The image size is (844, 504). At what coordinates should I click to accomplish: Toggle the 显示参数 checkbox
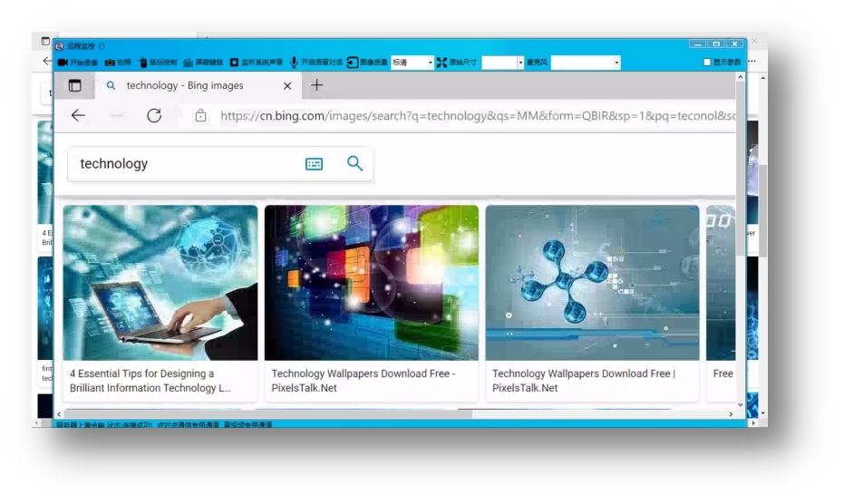click(x=707, y=63)
